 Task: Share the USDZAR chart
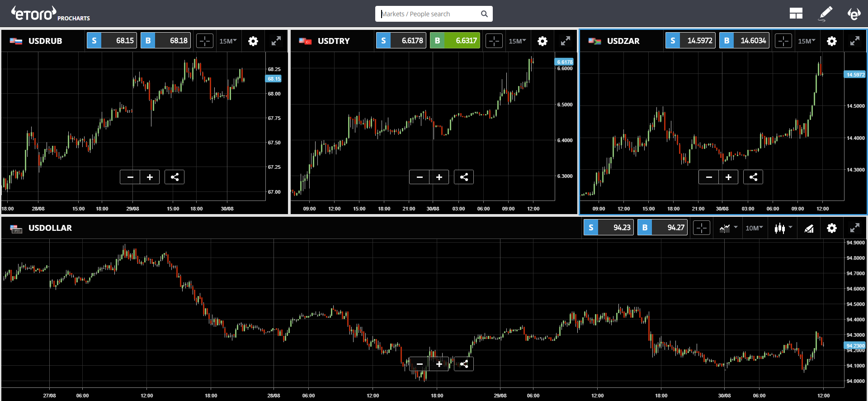(753, 177)
